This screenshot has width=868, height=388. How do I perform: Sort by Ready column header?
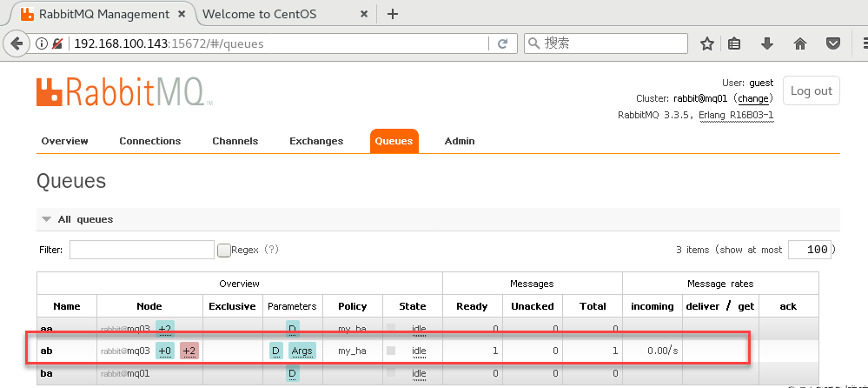472,306
